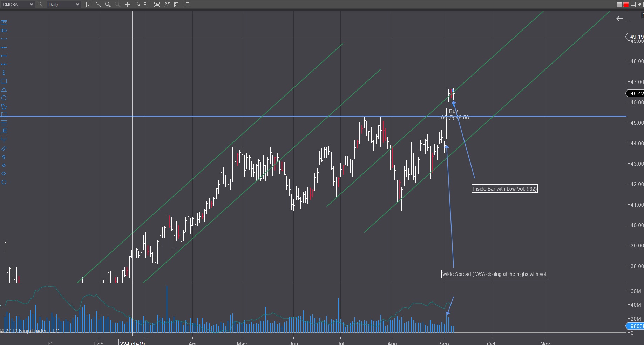The height and width of the screenshot is (345, 644).
Task: Select the Ray drawing tool
Action: pyautogui.click(x=4, y=47)
